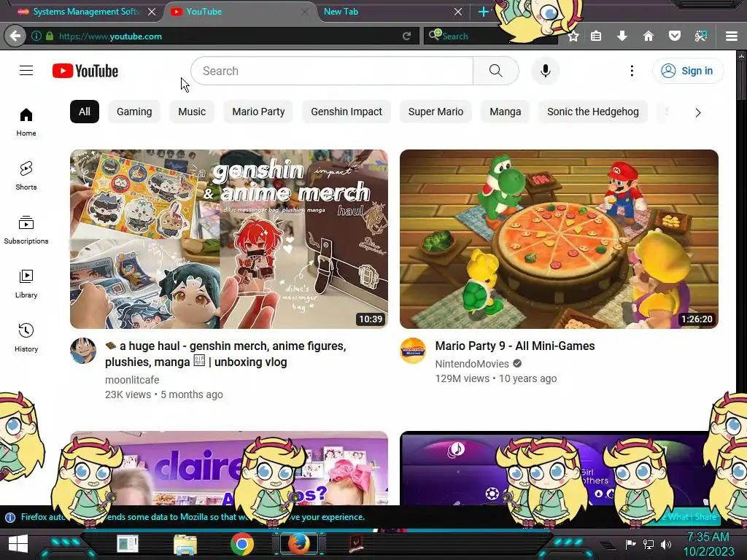Open the claire's video thumbnail
The image size is (747, 560).
(228, 467)
